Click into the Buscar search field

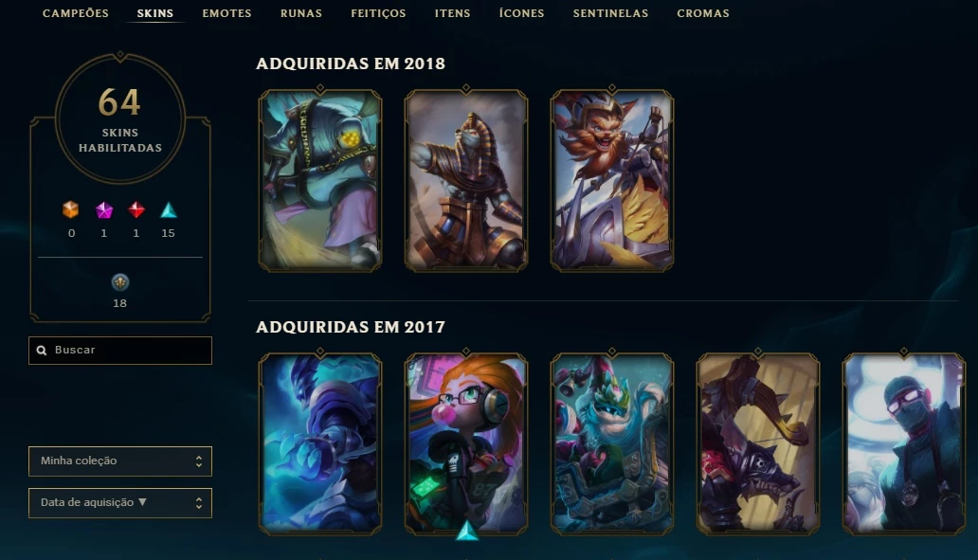(x=120, y=351)
